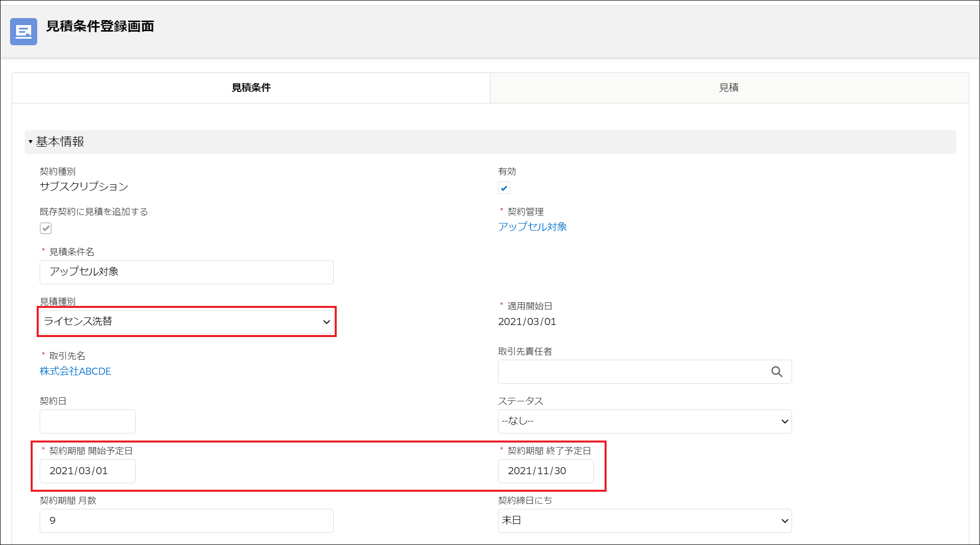
Task: Click the search magnifier in 取引先責任者 field
Action: point(776,372)
